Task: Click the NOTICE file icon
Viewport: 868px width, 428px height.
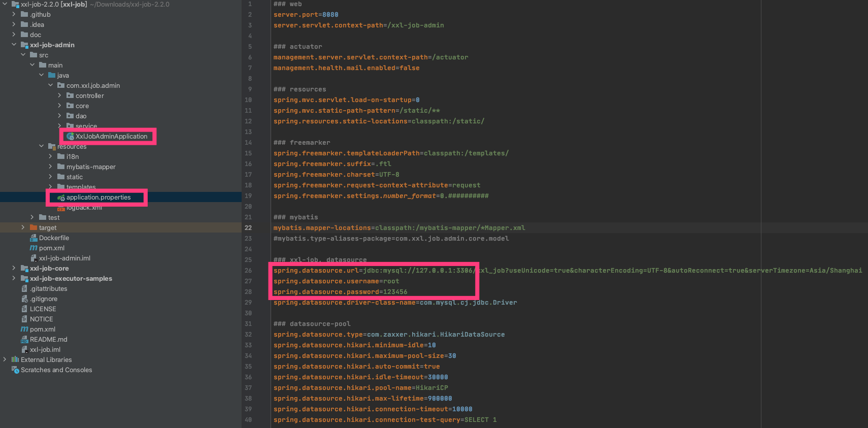Action: (x=24, y=319)
